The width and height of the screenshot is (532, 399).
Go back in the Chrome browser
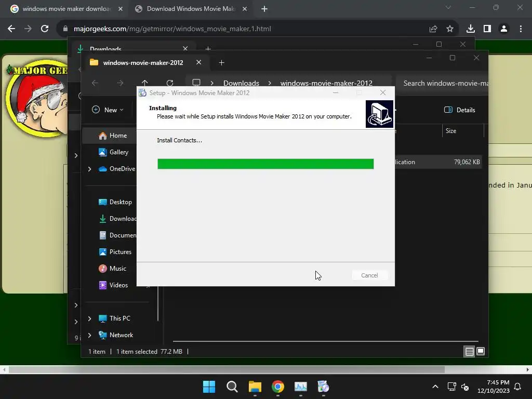click(x=11, y=29)
